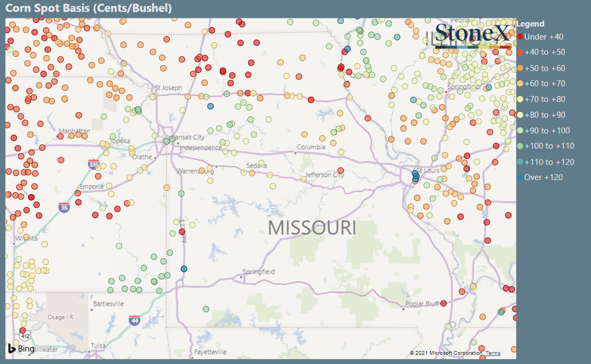Click the Interstate 44 shield icon
This screenshot has height=364, width=591.
(x=134, y=321)
